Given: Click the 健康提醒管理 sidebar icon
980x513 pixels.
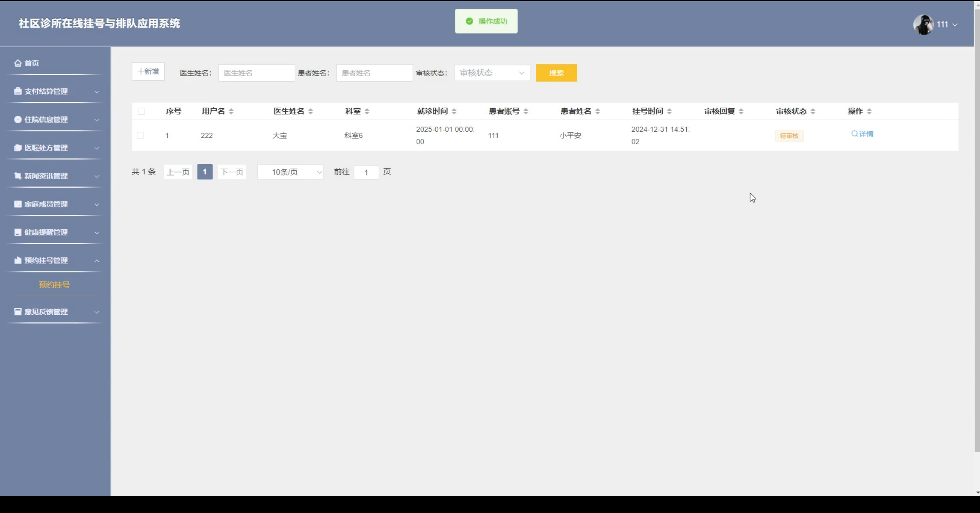Looking at the screenshot, I should click(x=18, y=232).
